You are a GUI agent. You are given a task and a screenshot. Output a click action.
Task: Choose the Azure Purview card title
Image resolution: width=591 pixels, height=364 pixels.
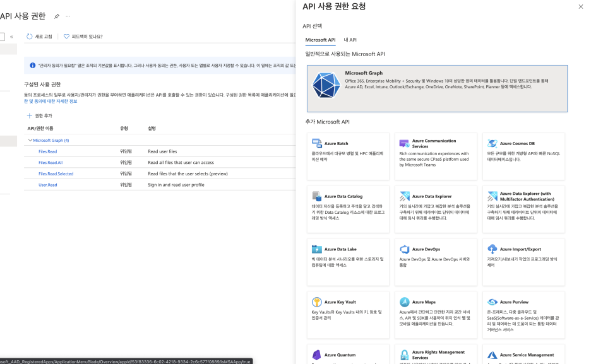514,302
